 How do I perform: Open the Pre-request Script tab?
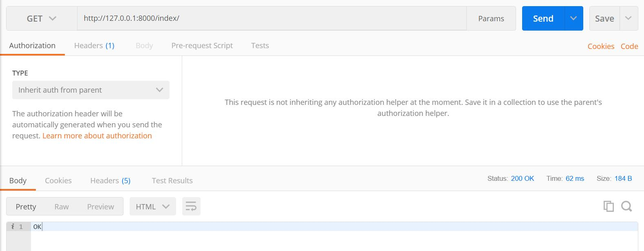tap(202, 46)
